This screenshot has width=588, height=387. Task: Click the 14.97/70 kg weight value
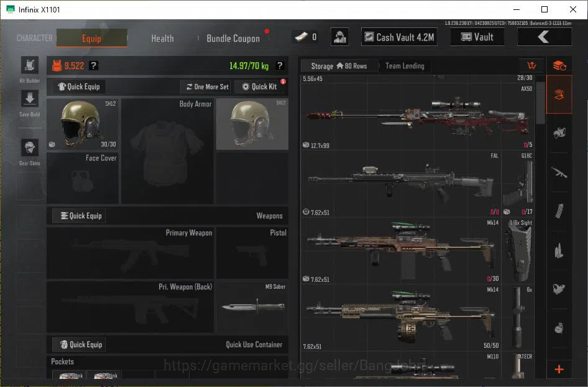click(249, 66)
